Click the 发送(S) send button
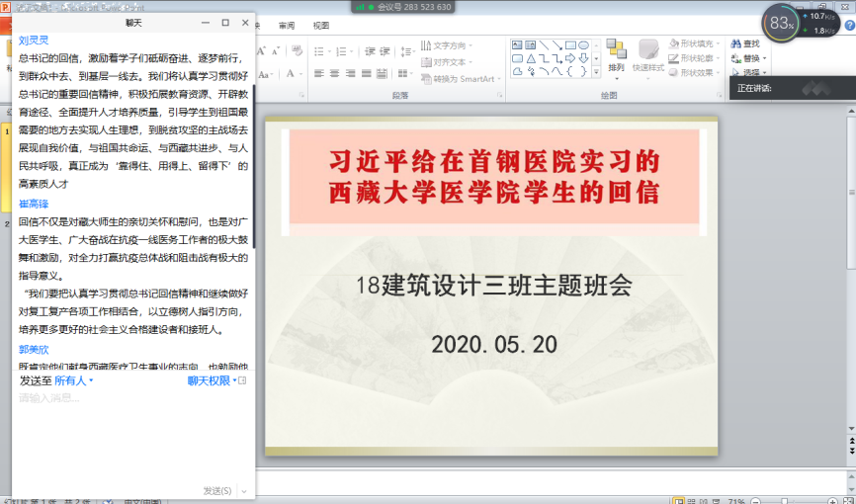The width and height of the screenshot is (856, 504). (217, 490)
